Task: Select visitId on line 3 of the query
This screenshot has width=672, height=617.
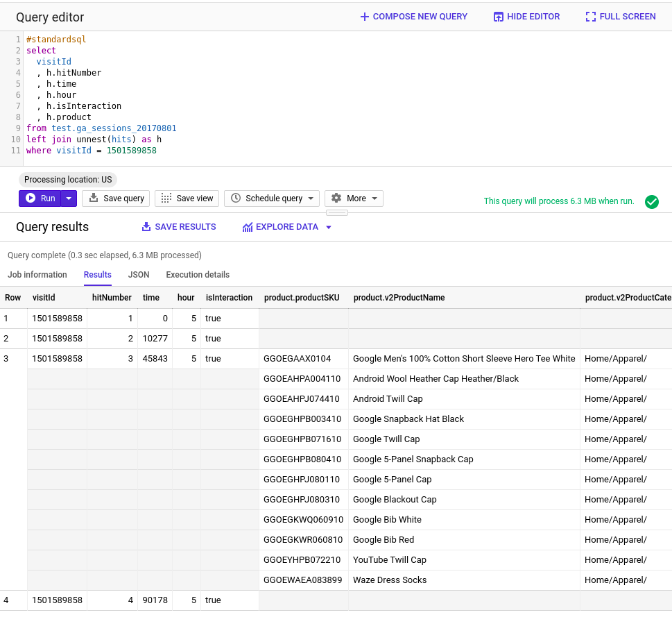Action: pos(53,61)
